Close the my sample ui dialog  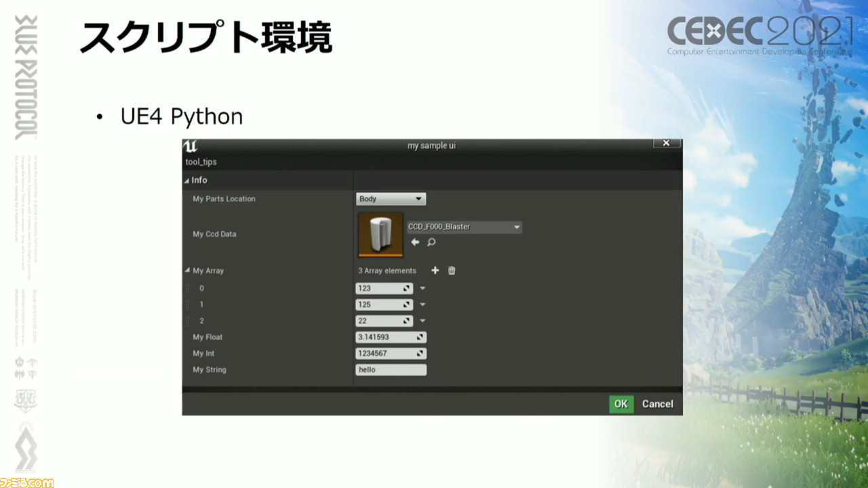666,143
